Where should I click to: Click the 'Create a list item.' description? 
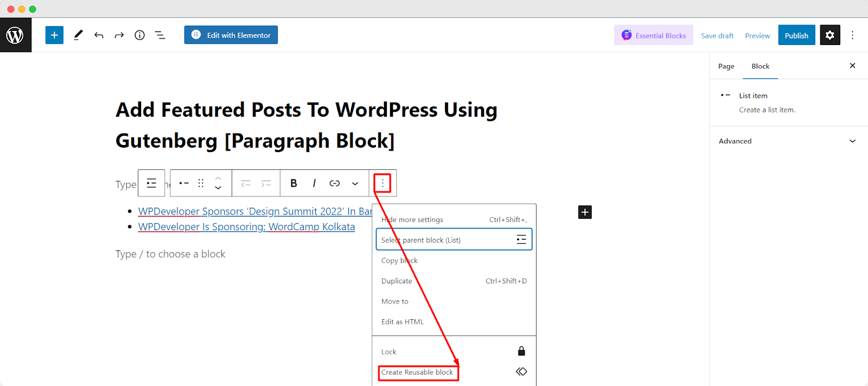(x=767, y=110)
